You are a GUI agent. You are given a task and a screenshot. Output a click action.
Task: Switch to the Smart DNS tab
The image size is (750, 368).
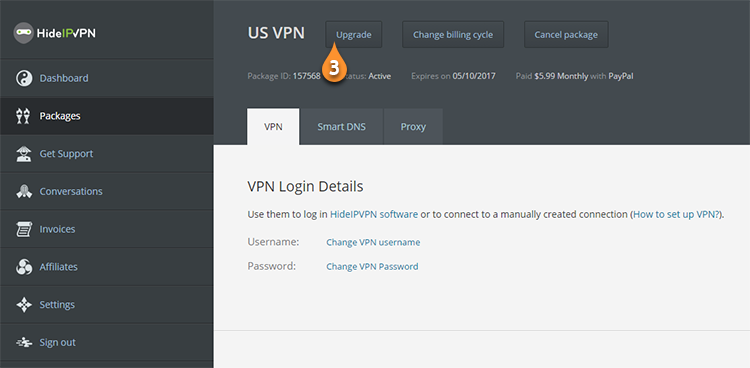coord(342,127)
